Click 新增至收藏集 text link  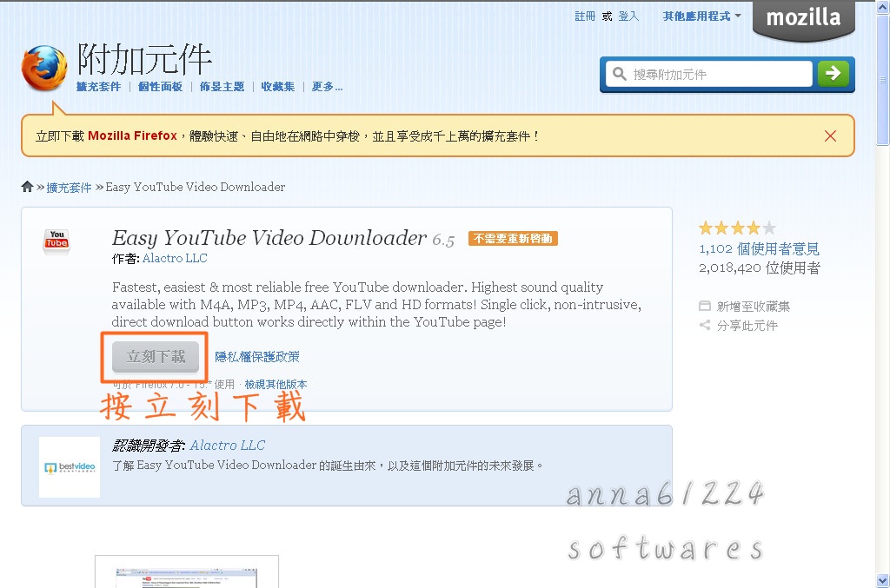tap(754, 307)
